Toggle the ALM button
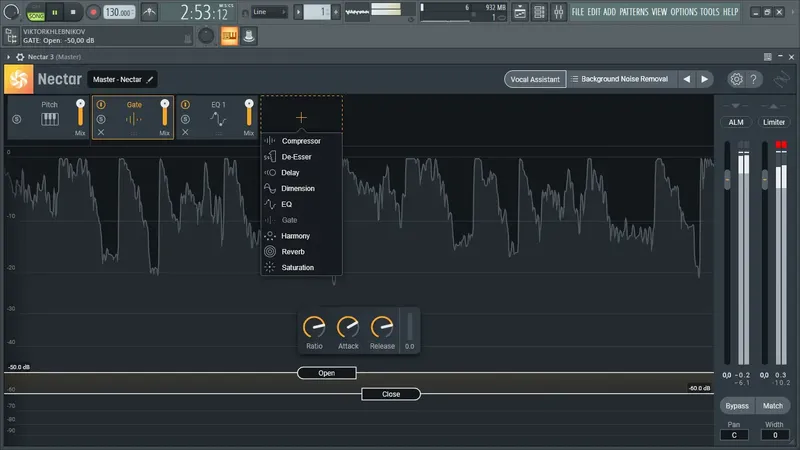The width and height of the screenshot is (800, 450). (736, 122)
